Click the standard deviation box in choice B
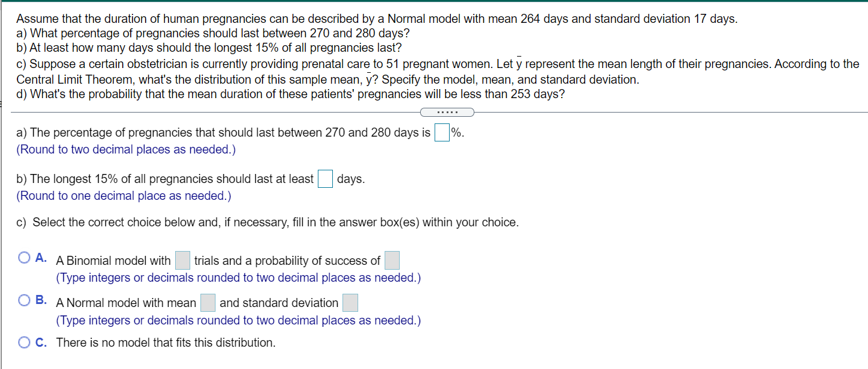The image size is (868, 369). coord(350,302)
